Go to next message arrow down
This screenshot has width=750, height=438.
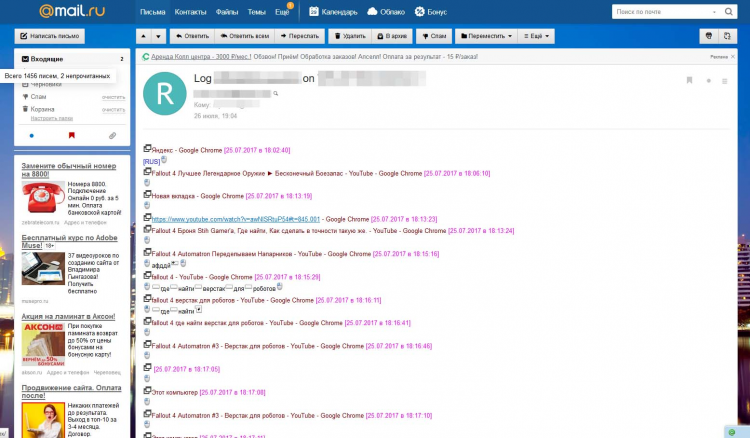[x=159, y=36]
